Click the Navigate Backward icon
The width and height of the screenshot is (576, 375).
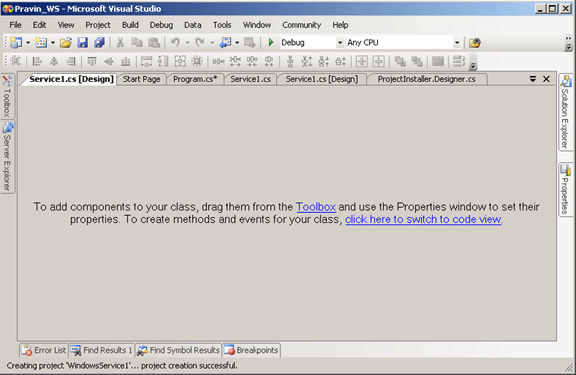click(x=225, y=43)
